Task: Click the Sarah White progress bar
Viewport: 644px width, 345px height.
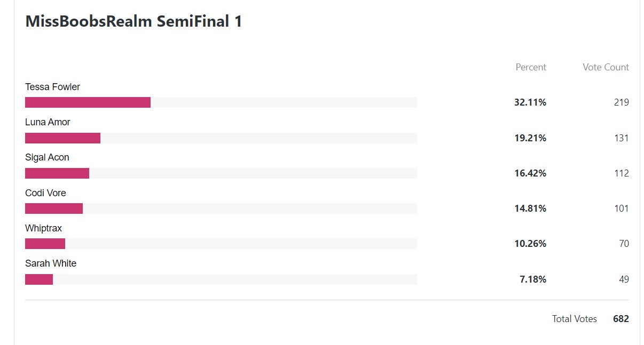Action: (221, 279)
